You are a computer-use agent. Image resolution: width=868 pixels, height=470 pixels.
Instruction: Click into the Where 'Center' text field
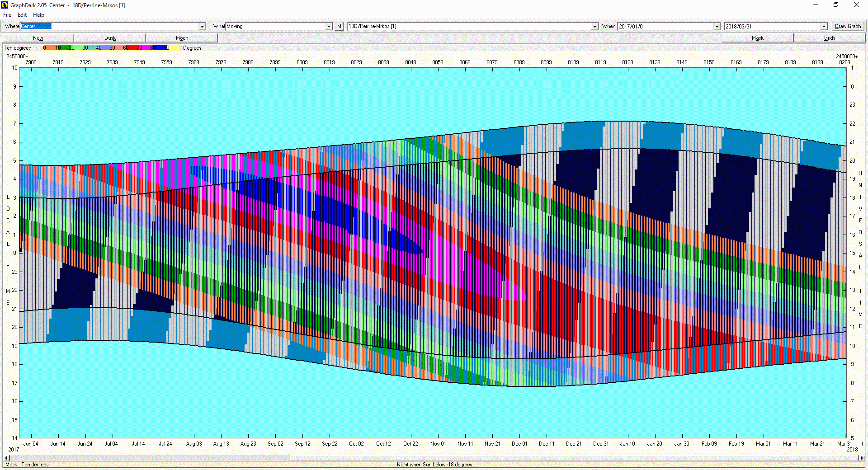[x=109, y=26]
